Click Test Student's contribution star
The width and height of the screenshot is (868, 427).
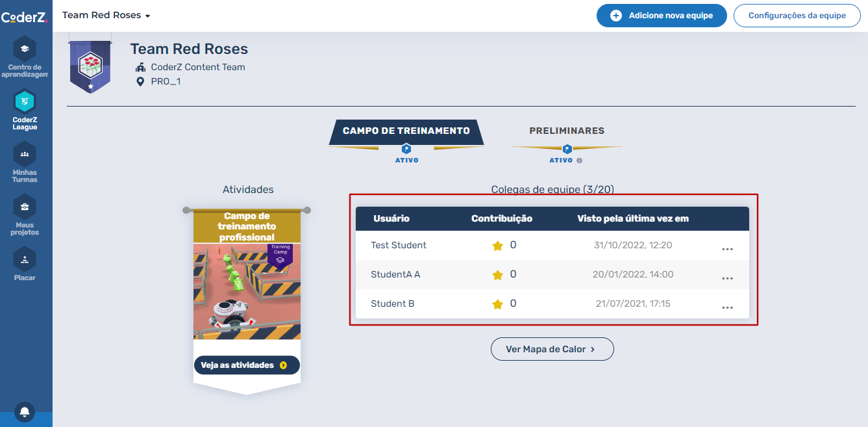(497, 246)
